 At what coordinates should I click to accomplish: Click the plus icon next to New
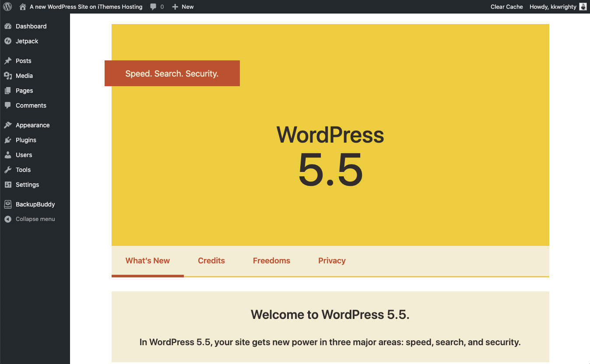click(175, 7)
